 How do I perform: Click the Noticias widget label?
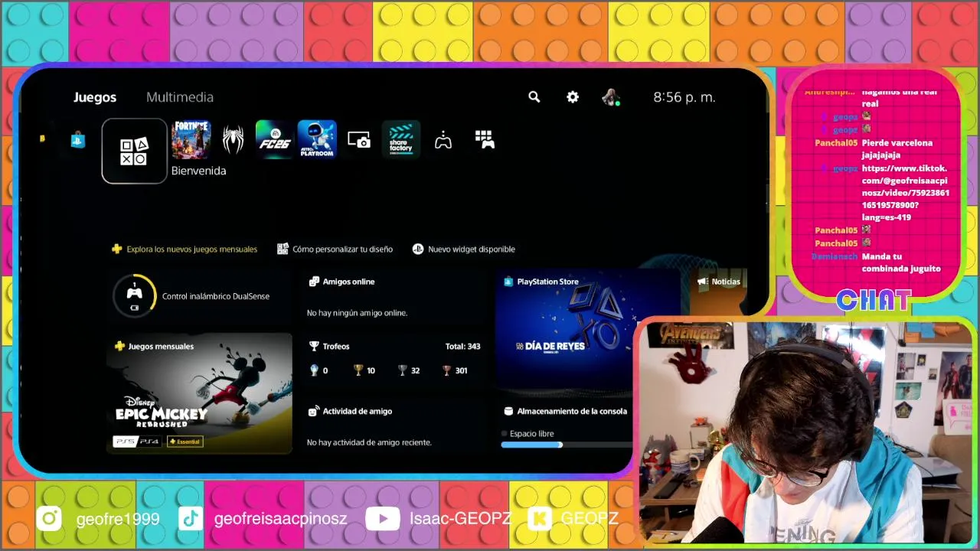pyautogui.click(x=726, y=282)
